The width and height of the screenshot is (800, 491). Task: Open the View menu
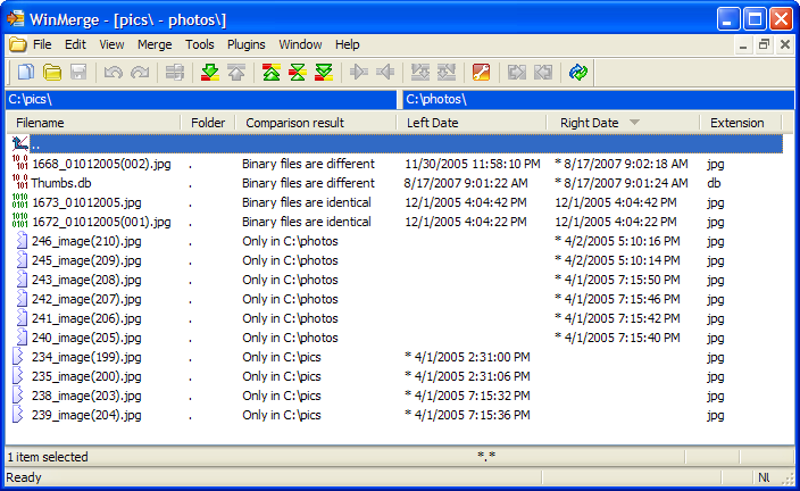click(x=111, y=45)
